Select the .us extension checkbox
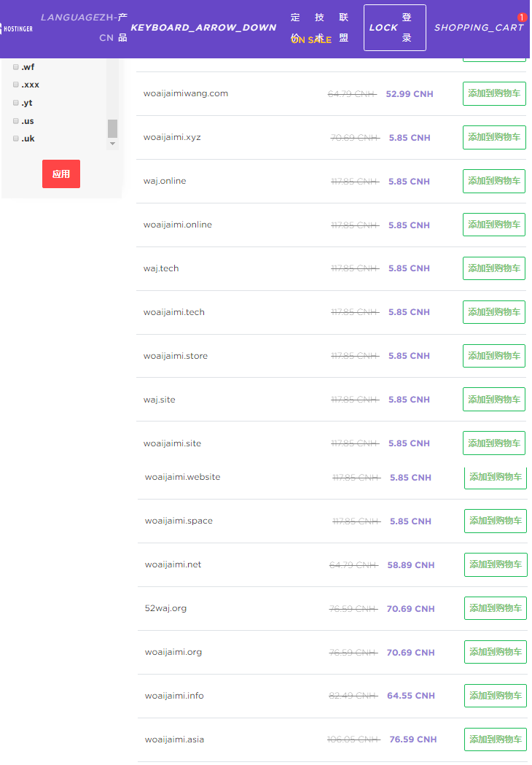Viewport: 532px width, 765px height. (x=16, y=121)
